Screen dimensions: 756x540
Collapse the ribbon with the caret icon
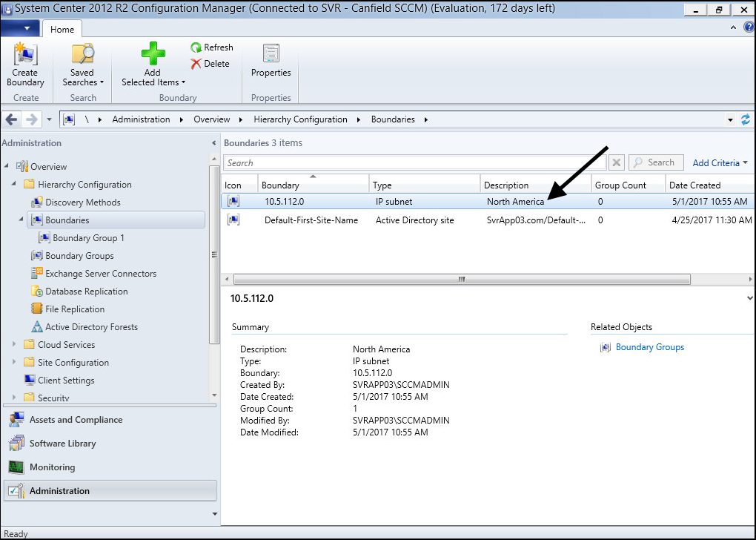click(733, 28)
